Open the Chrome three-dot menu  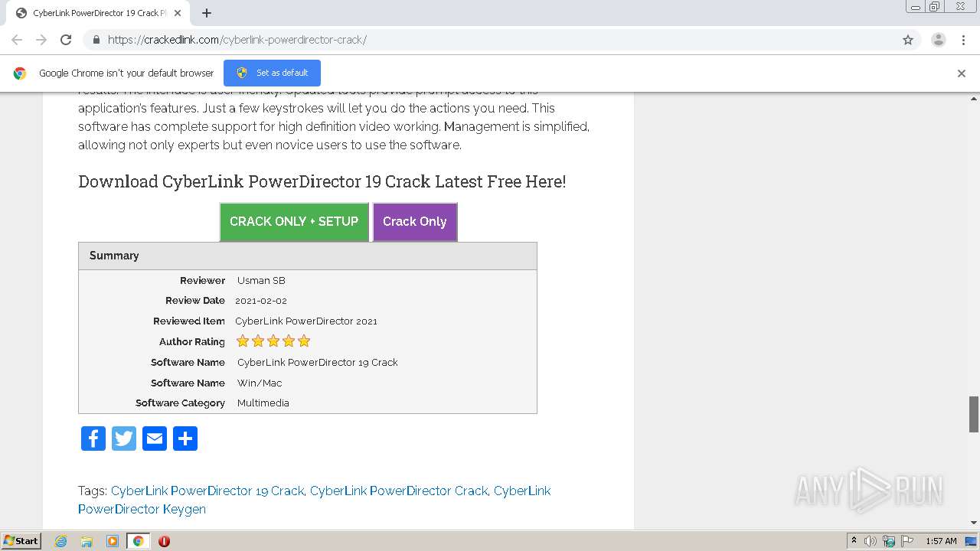964,40
